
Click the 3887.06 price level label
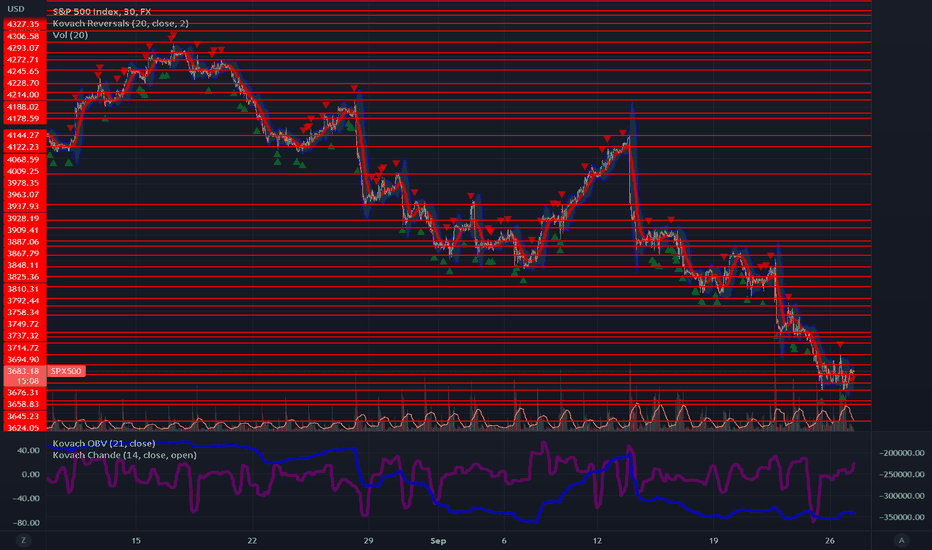[23, 242]
